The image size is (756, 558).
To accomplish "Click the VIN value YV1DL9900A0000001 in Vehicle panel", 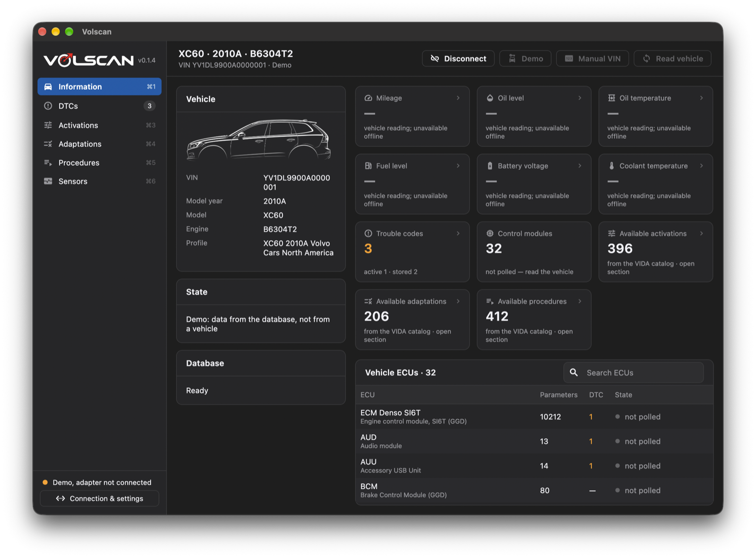I will tap(297, 183).
